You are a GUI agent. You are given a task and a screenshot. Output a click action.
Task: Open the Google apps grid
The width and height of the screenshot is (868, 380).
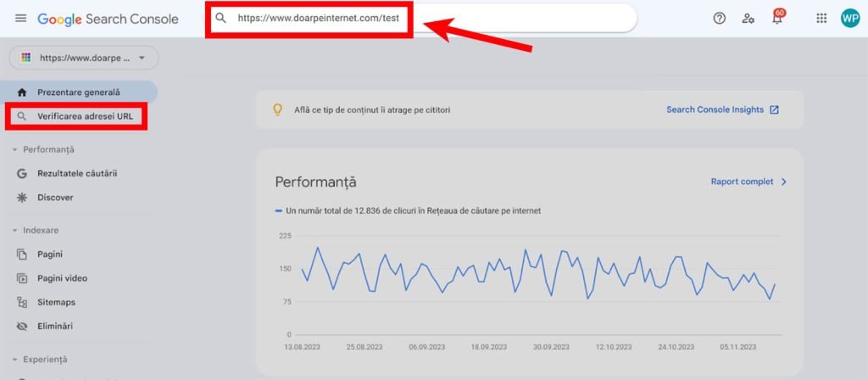click(x=821, y=19)
